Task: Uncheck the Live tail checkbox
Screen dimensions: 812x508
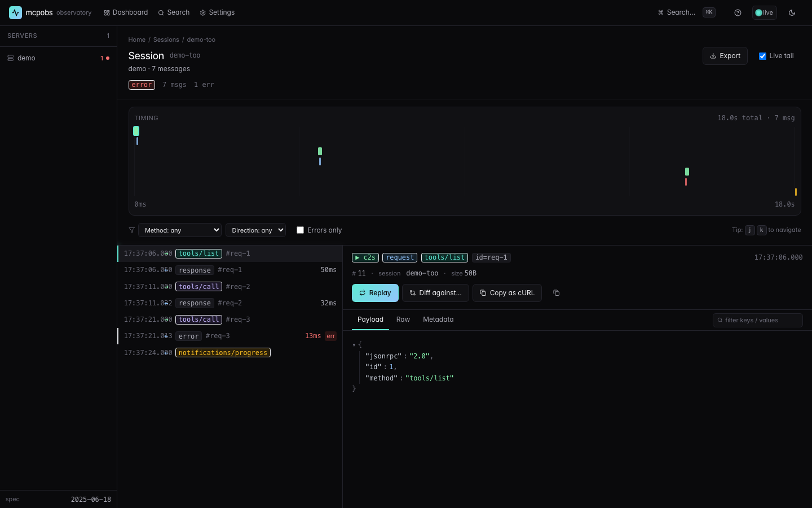Action: (x=762, y=56)
